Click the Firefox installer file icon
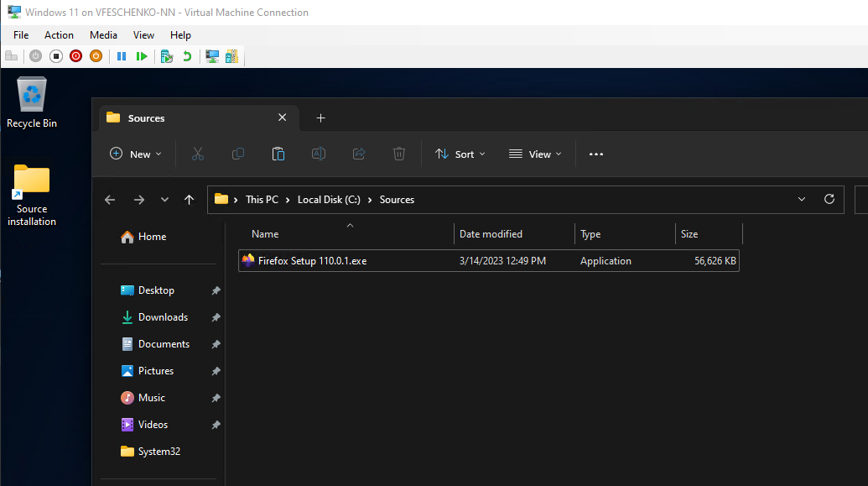The image size is (868, 486). [x=248, y=260]
